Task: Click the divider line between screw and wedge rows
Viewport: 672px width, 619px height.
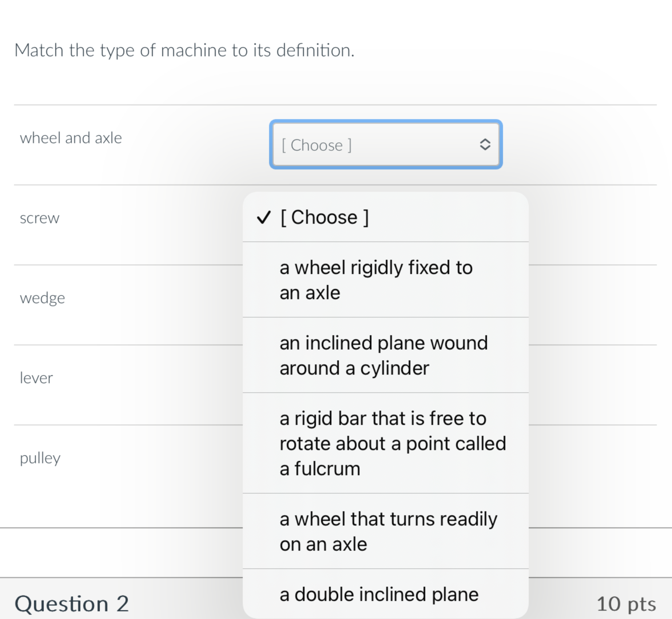Action: click(127, 265)
